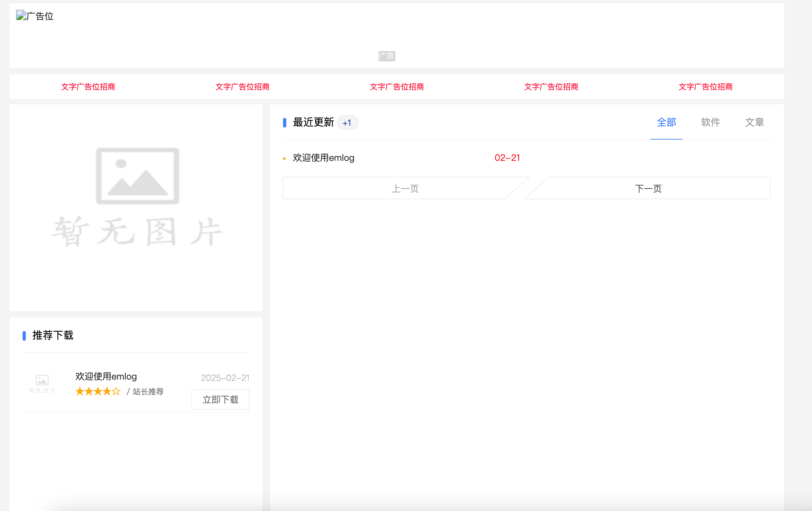
Task: Open 欢迎使用emlog in the 最近更新 list
Action: [323, 158]
